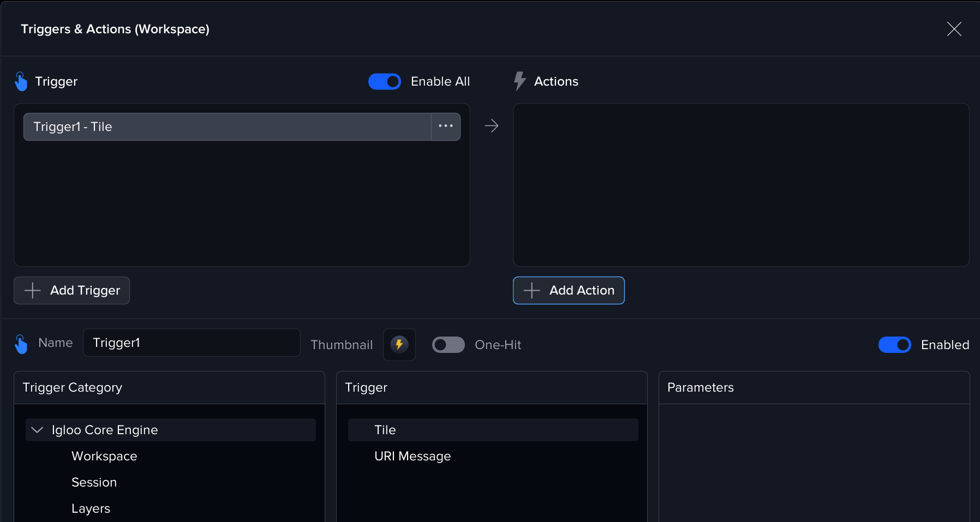Collapse the Igloo Core Engine category
This screenshot has width=980, height=522.
37,430
